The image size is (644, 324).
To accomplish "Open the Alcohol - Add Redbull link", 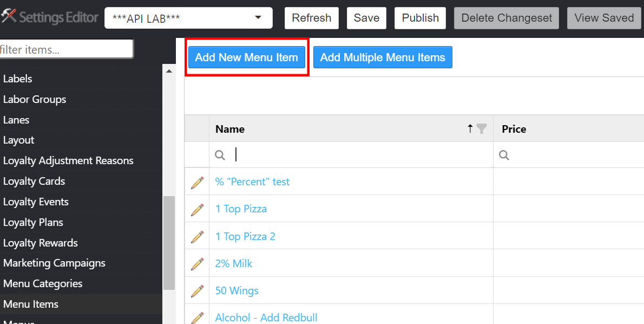I will (266, 317).
